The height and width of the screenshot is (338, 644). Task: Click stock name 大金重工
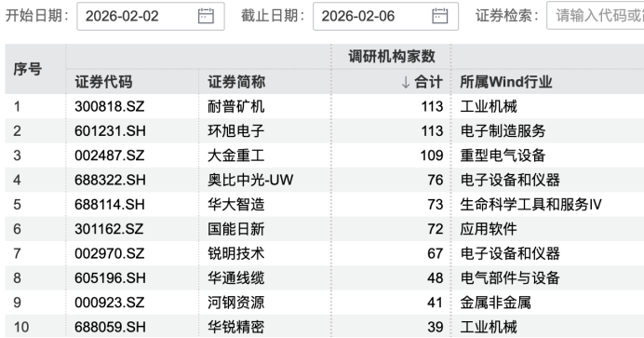[236, 155]
